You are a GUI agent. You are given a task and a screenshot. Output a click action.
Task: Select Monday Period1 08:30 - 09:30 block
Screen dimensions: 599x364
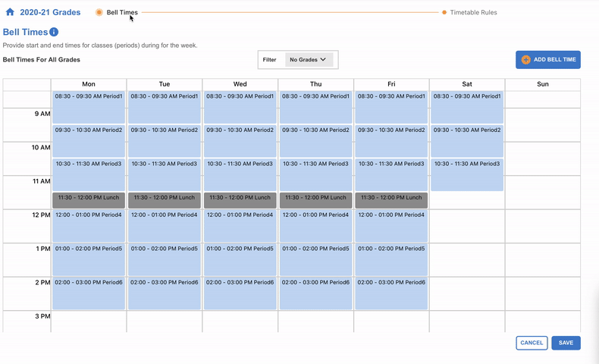[89, 107]
